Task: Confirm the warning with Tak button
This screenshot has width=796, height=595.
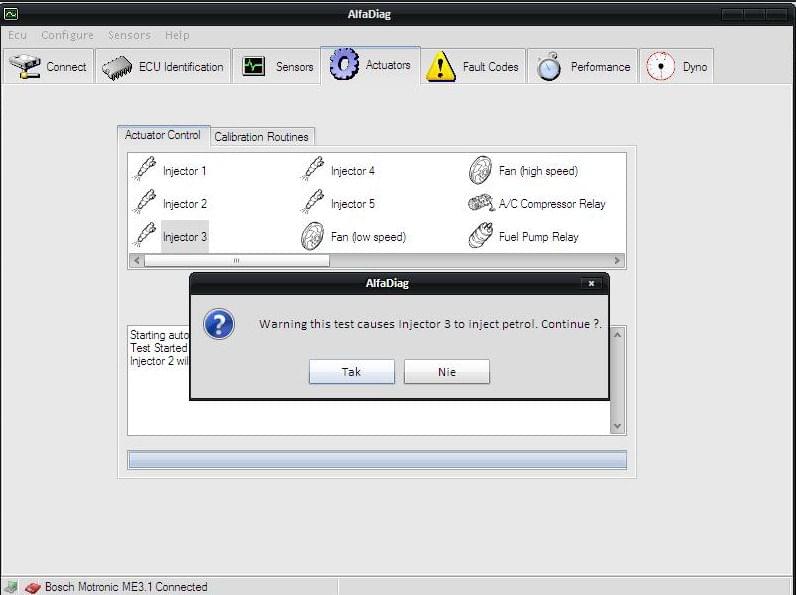Action: click(x=351, y=372)
